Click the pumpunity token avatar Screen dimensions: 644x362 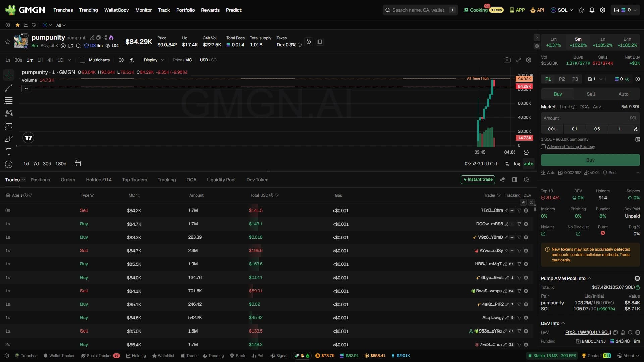21,41
